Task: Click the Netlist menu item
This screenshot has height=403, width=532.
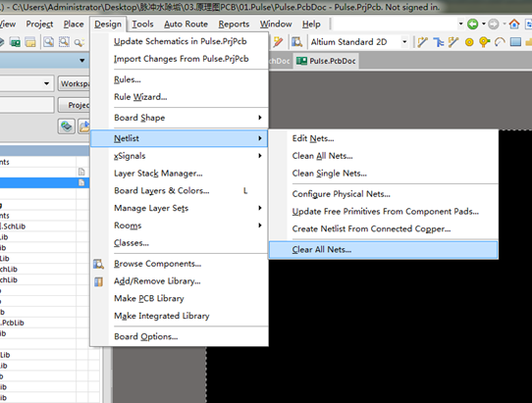Action: tap(180, 138)
